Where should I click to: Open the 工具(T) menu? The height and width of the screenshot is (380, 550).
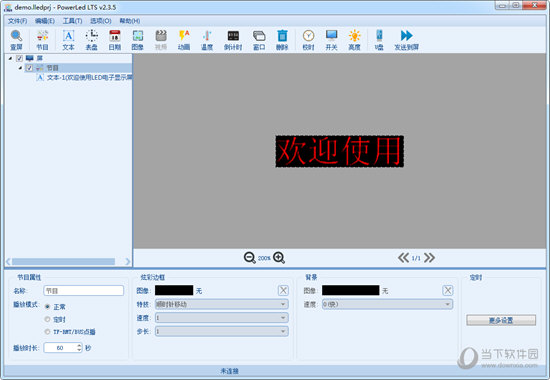point(72,21)
